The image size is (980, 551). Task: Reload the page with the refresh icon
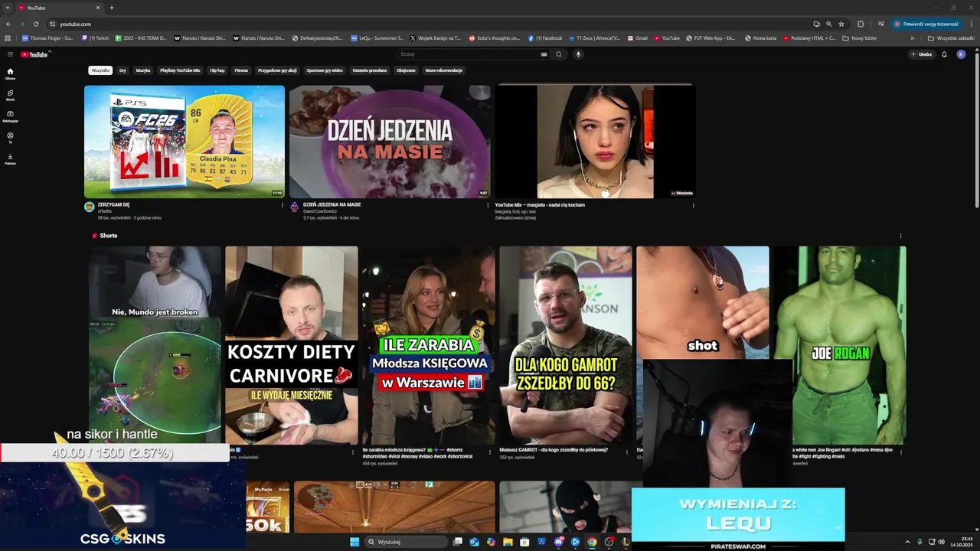pyautogui.click(x=35, y=24)
